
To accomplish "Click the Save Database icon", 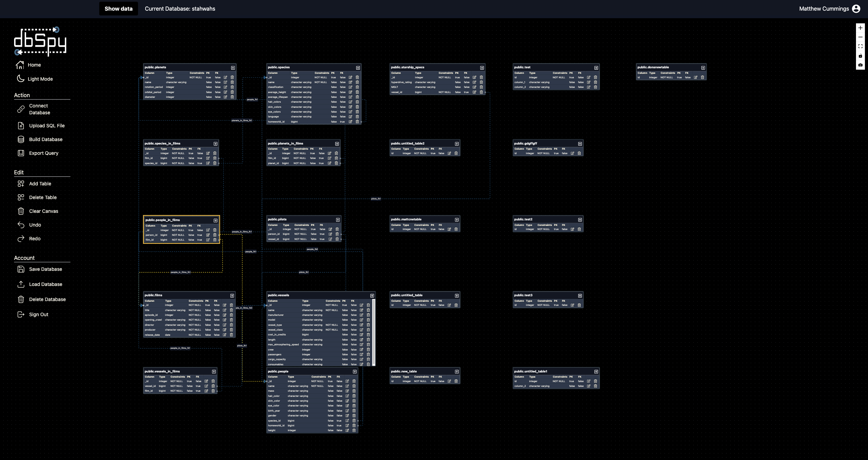I will pos(21,269).
